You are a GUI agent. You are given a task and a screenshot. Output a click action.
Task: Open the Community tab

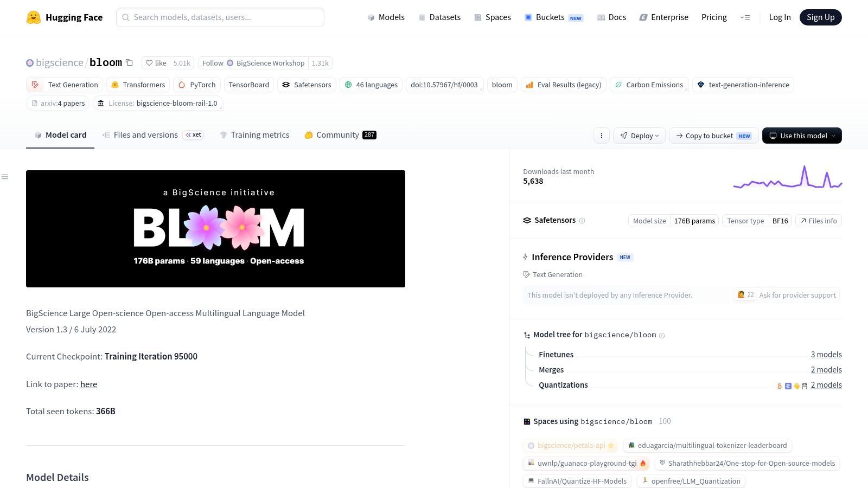[340, 135]
